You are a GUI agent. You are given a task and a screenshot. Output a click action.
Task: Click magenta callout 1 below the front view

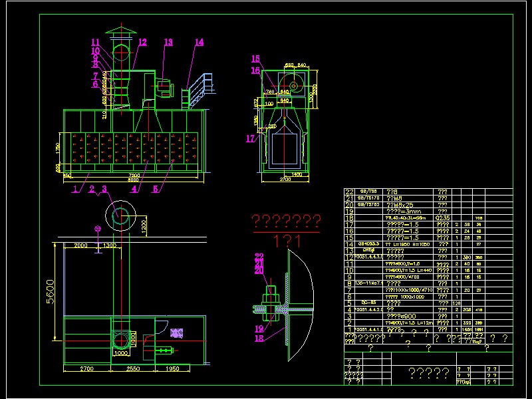click(76, 189)
